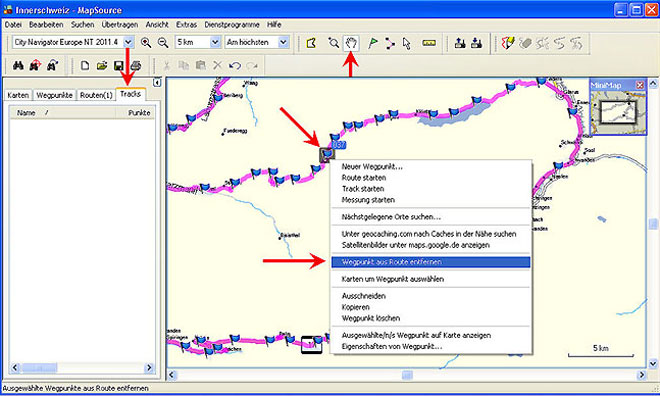The height and width of the screenshot is (396, 660).
Task: Choose Ausgewählte Wegpunkt auf Karte anzeigen
Action: 431,335
